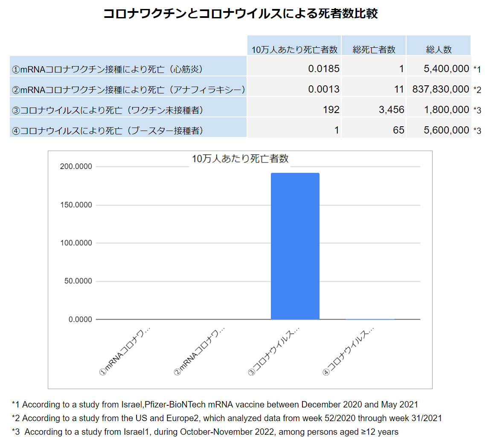
Task: Click footnote *1 about the Israel Pfizer-BioNTech study
Action: pyautogui.click(x=215, y=404)
